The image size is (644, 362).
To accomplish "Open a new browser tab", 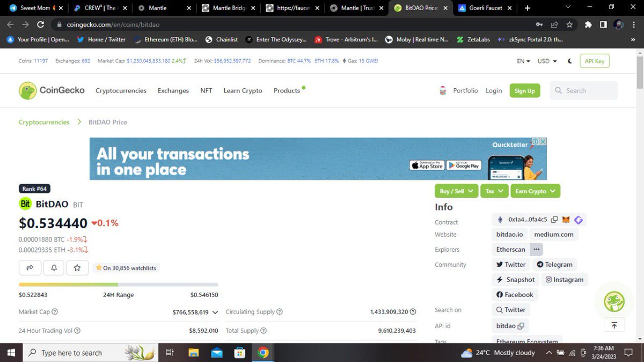I will [528, 8].
